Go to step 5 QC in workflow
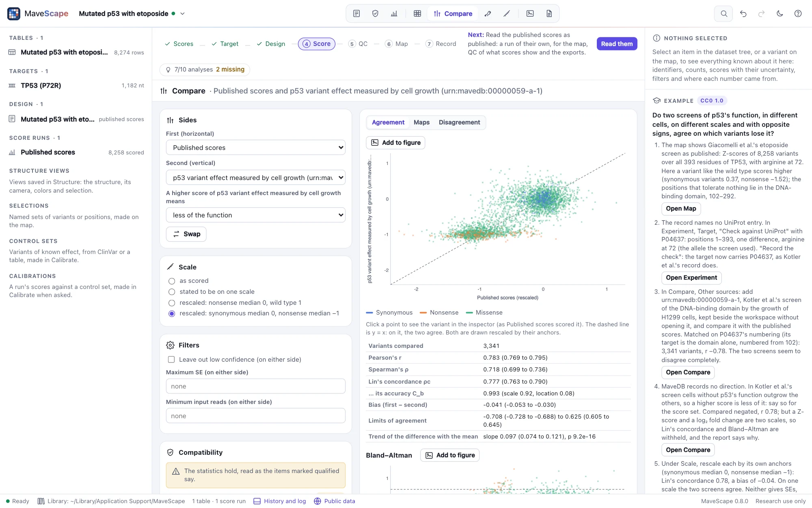Image resolution: width=812 pixels, height=508 pixels. 358,44
